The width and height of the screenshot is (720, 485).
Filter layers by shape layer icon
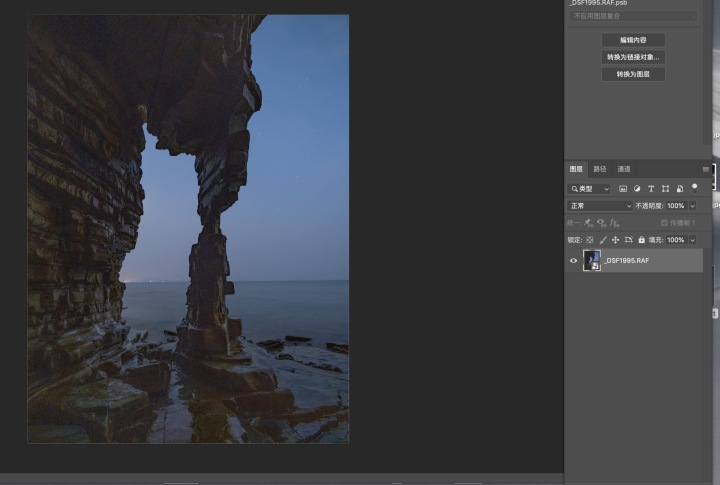[x=665, y=189]
